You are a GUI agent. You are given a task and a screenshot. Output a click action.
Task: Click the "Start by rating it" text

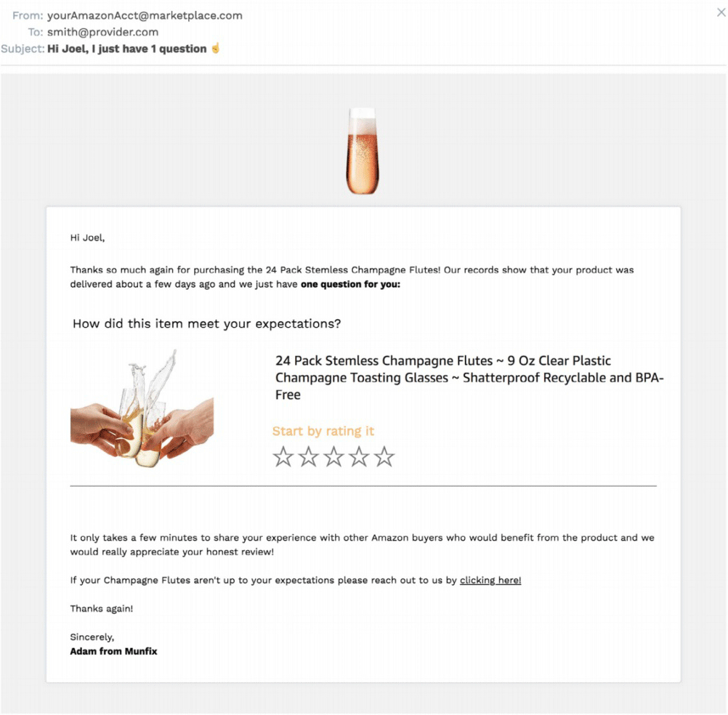pyautogui.click(x=323, y=431)
